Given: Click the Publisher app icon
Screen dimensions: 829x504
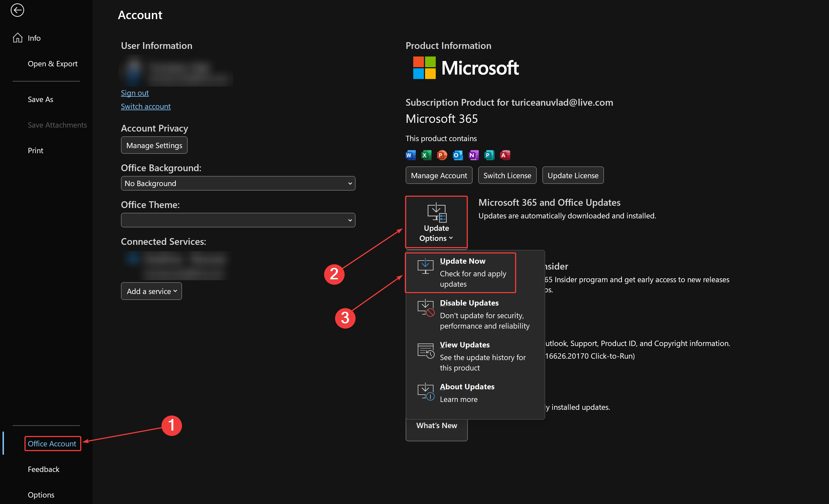Looking at the screenshot, I should (489, 155).
